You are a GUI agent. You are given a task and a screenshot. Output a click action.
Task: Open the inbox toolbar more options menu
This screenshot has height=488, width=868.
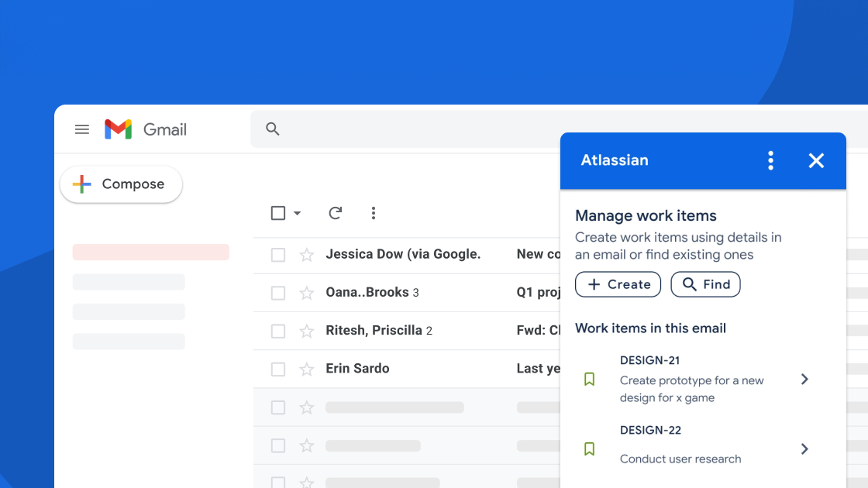point(374,213)
